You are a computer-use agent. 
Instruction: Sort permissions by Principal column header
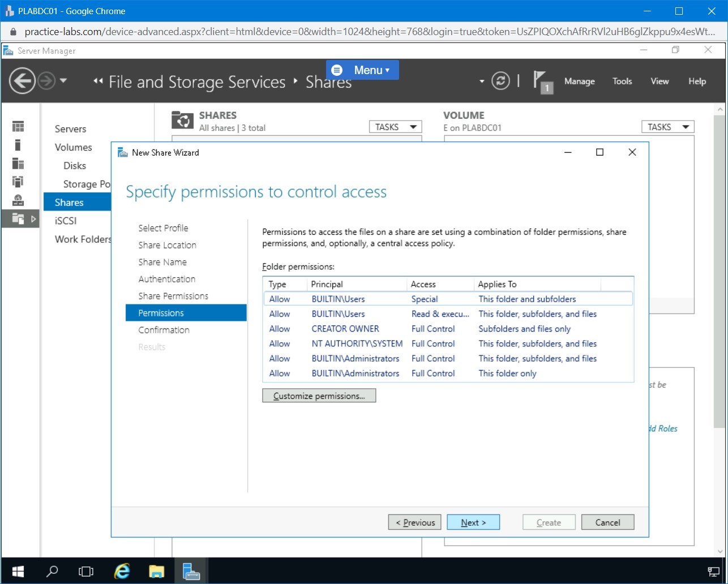(357, 284)
